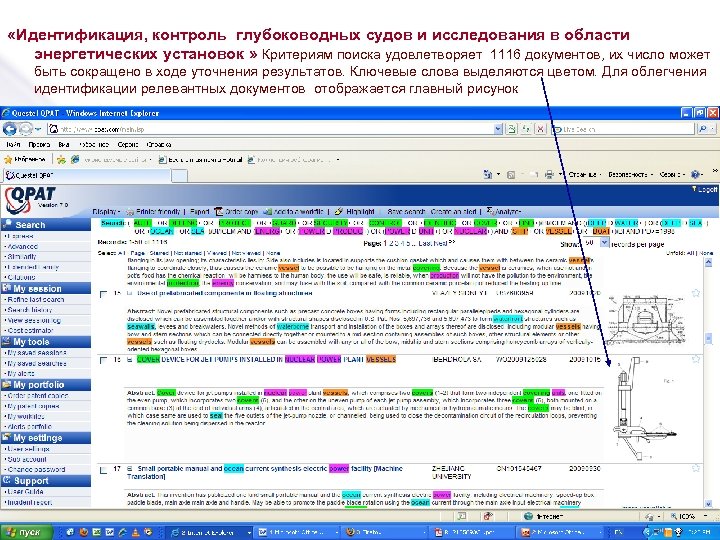The image size is (720, 540).
Task: Star record 16 COVER DEVICE with star icon
Action: pyautogui.click(x=696, y=359)
